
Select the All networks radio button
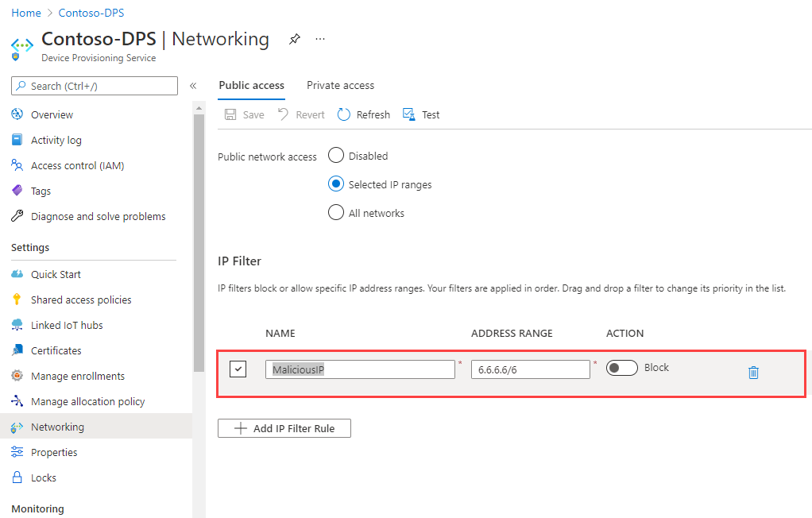click(x=335, y=212)
